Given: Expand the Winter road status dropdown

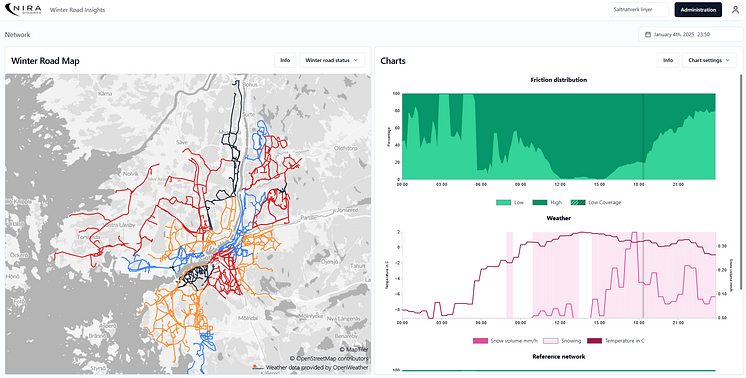Looking at the screenshot, I should (332, 60).
